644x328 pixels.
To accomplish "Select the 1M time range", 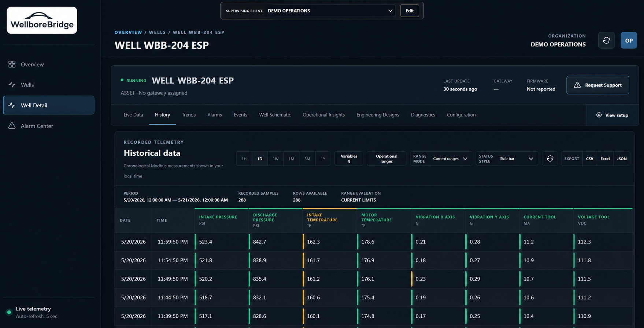I will click(291, 159).
